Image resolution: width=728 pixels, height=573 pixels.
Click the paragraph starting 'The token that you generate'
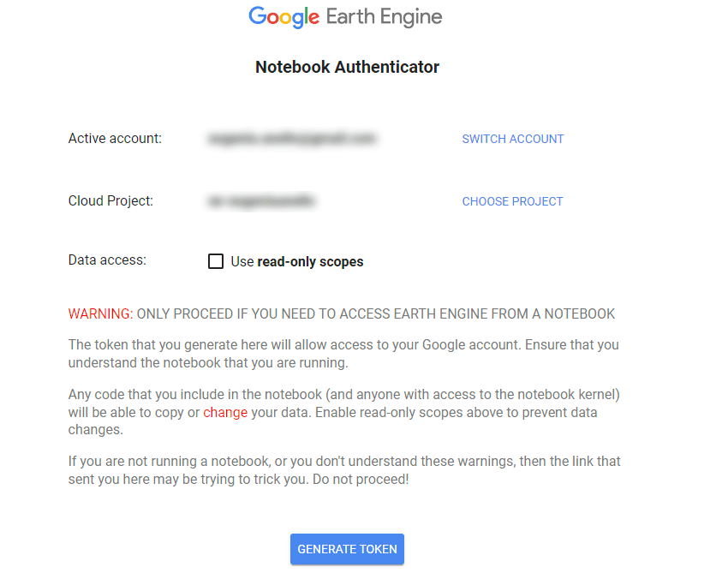343,354
